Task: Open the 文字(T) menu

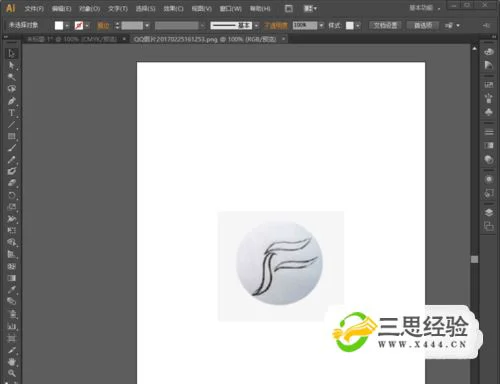Action: coord(118,8)
